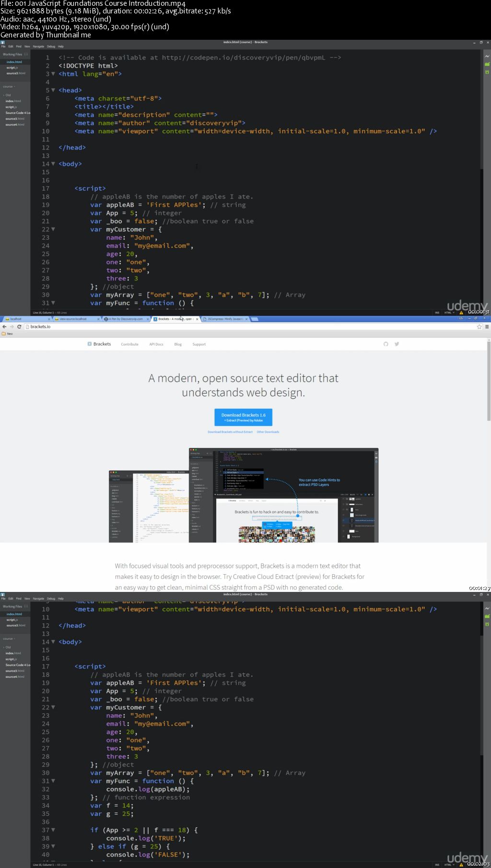
Task: Open Debug menu in bottom Brackets window
Action: coord(51,599)
